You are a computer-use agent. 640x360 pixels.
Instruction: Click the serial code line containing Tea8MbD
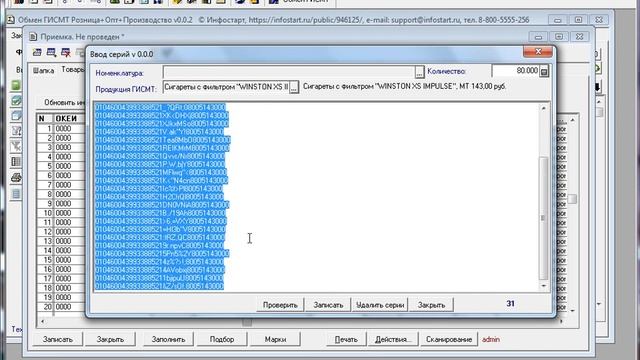coord(162,140)
